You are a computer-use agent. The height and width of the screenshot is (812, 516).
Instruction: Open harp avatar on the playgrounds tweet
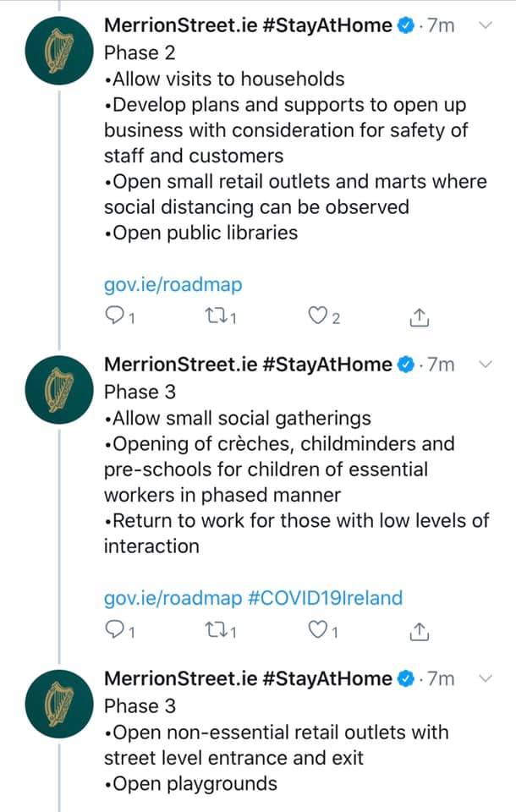59,704
